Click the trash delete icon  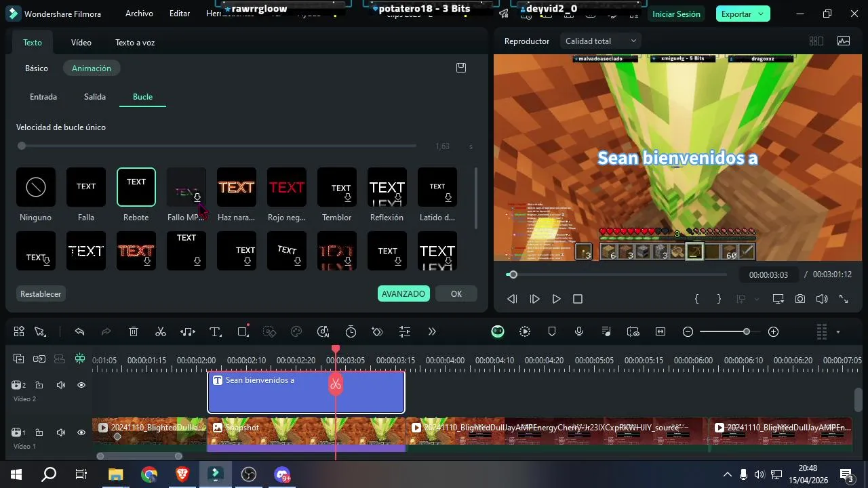[x=134, y=331]
